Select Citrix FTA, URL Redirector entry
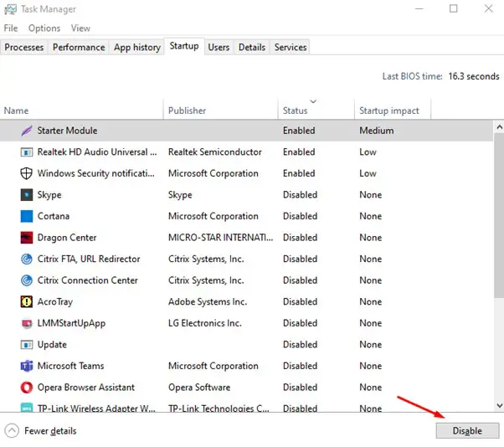Screen dimensions: 504x447 click(89, 259)
